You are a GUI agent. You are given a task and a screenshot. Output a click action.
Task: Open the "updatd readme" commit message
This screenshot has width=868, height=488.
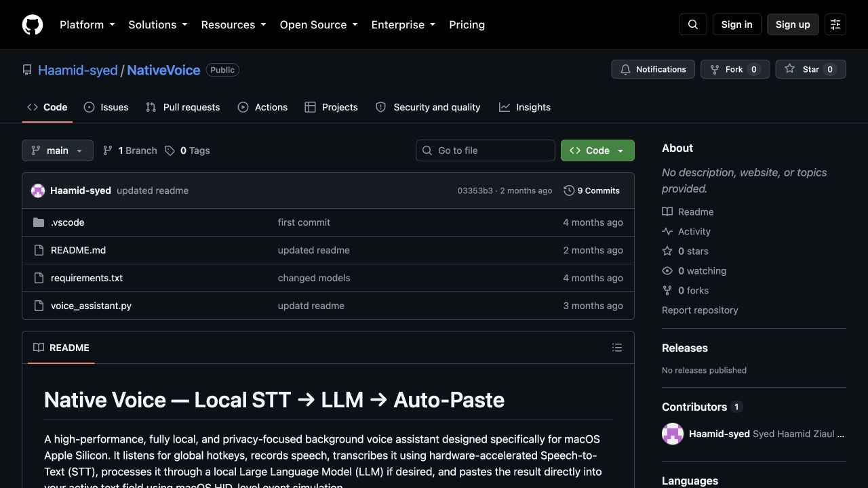pyautogui.click(x=311, y=306)
